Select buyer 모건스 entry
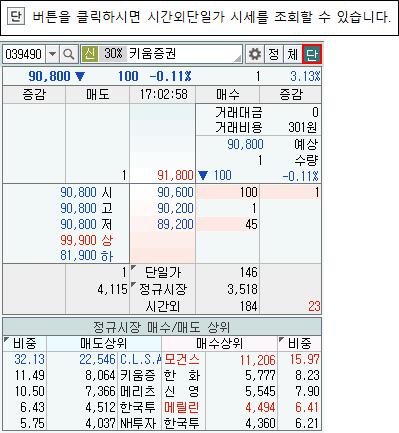399x433 pixels. click(182, 359)
